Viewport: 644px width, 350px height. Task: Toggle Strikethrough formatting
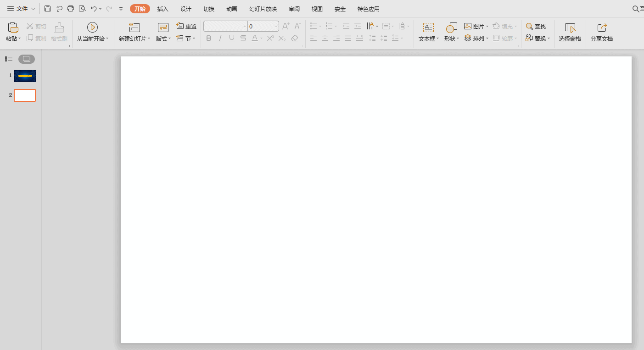coord(243,38)
